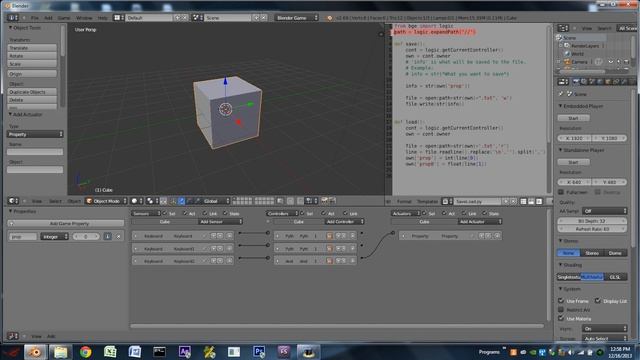Open the Game menu in the top header
Image resolution: width=640 pixels, height=360 pixels.
tap(64, 18)
